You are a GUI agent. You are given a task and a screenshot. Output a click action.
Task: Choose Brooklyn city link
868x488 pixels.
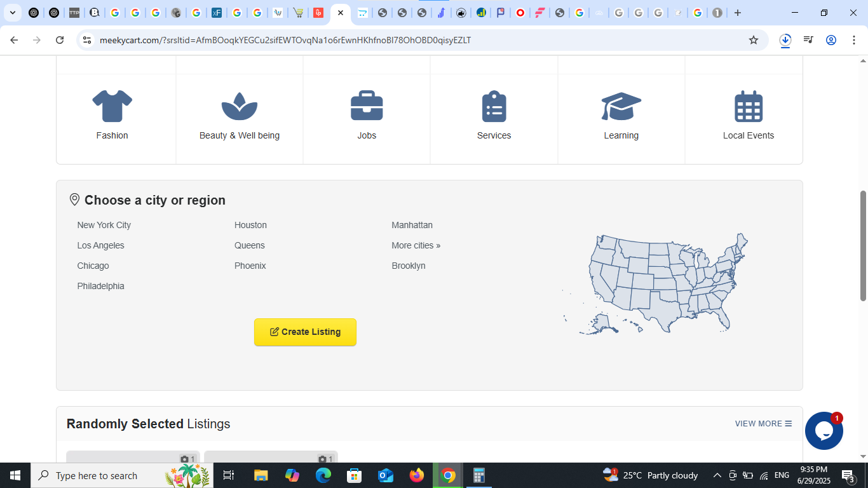(409, 266)
